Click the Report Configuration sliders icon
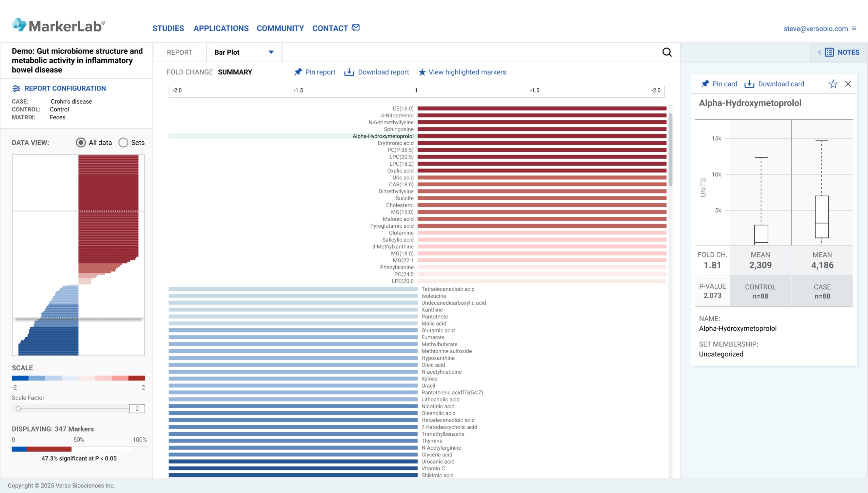This screenshot has height=493, width=868. point(16,88)
